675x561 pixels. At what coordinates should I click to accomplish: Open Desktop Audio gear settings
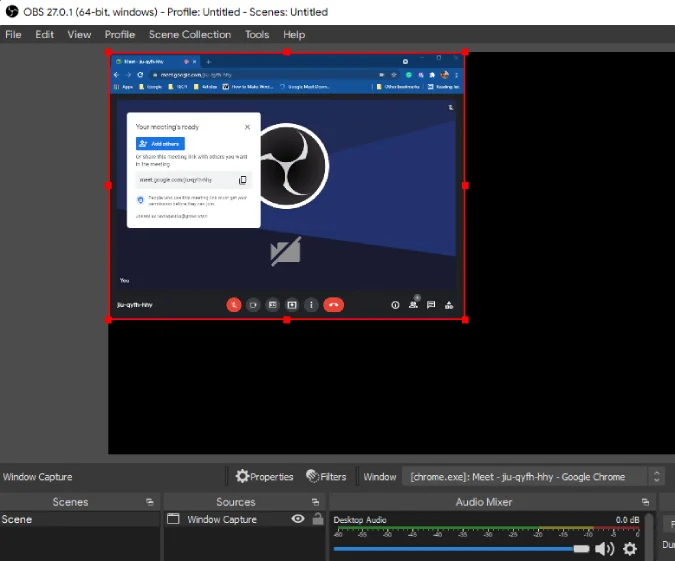tap(630, 549)
